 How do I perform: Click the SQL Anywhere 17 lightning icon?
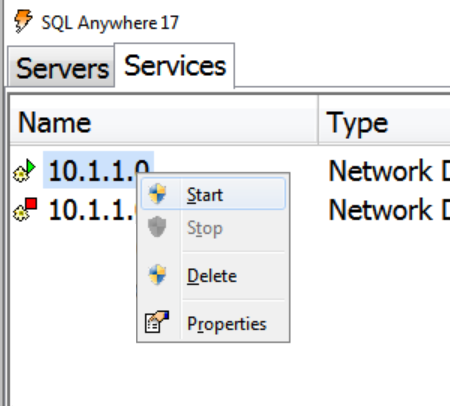pyautogui.click(x=23, y=21)
